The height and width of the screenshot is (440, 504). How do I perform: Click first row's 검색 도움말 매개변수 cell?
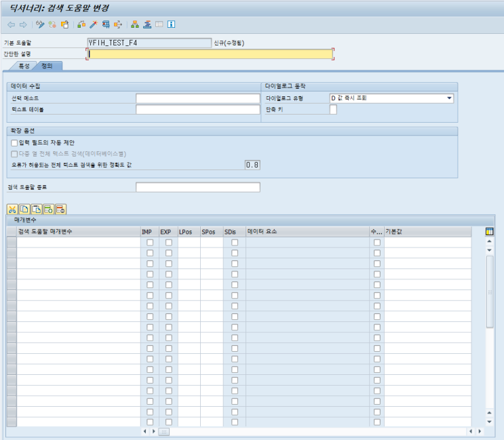[79, 243]
